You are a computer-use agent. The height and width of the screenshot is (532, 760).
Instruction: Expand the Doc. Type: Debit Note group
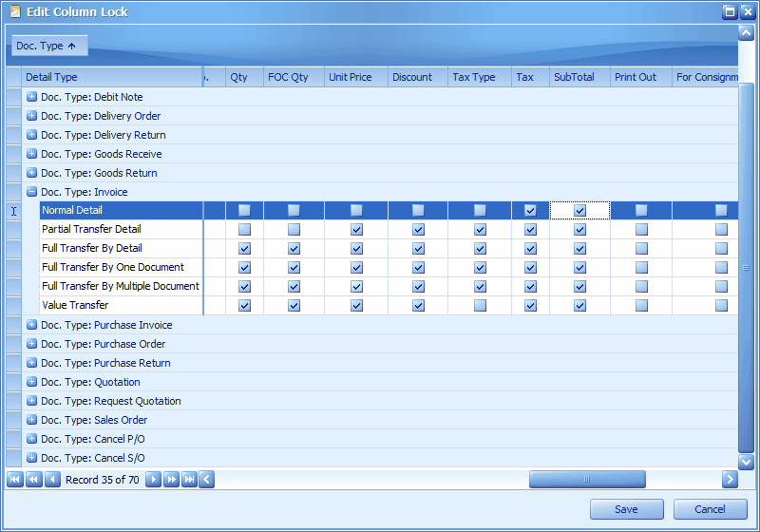pos(31,97)
